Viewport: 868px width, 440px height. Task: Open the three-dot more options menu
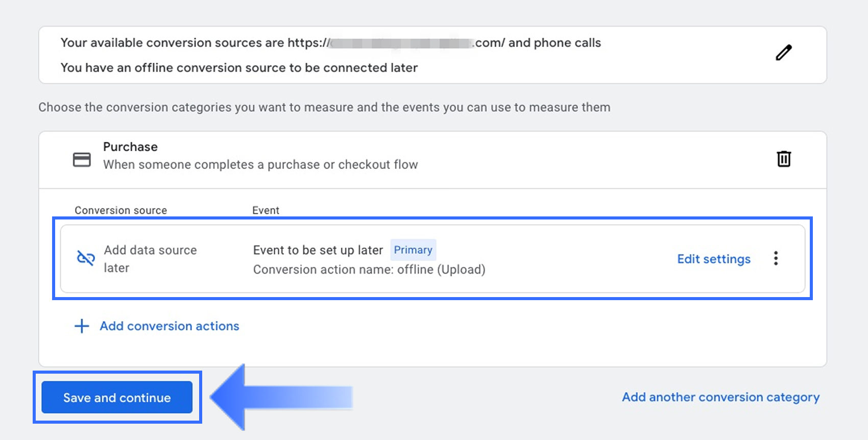click(776, 258)
